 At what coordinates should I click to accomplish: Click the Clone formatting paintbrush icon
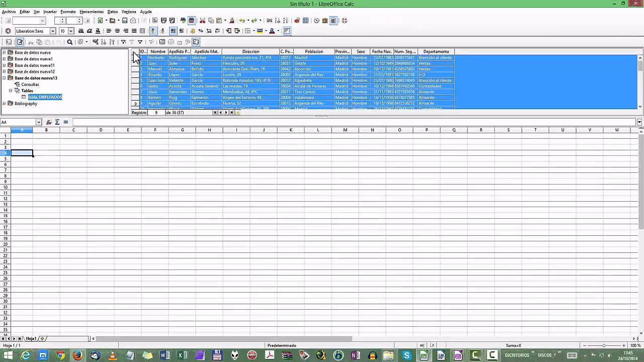coord(232,21)
